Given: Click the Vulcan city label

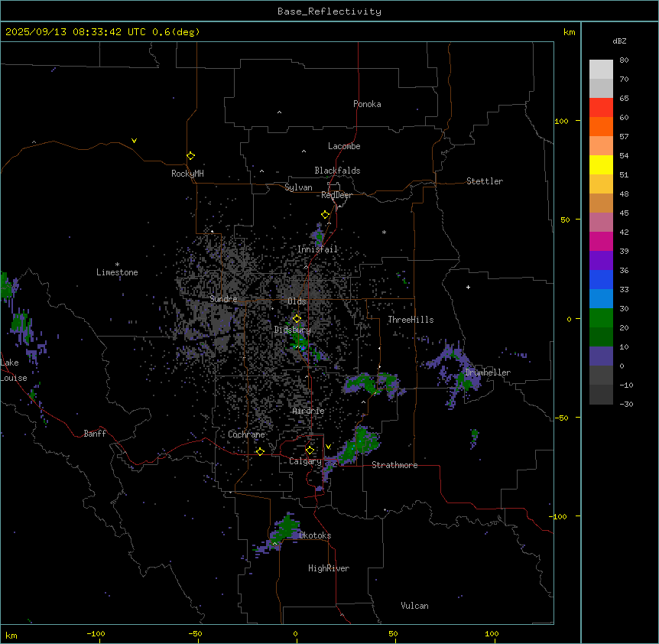Looking at the screenshot, I should tap(414, 606).
